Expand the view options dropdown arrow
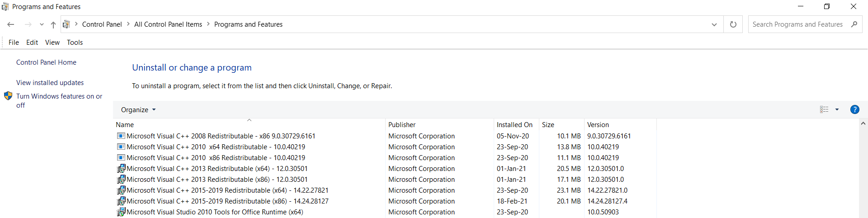Image resolution: width=868 pixels, height=218 pixels. click(837, 109)
